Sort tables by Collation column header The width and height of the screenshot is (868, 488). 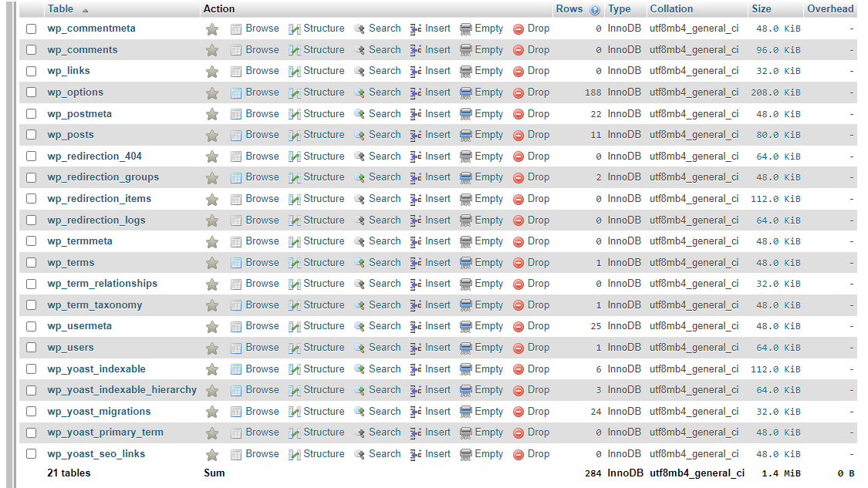tap(671, 8)
